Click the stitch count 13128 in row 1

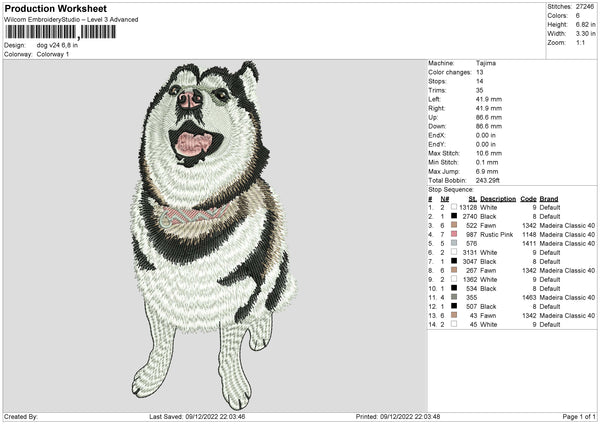(x=468, y=207)
